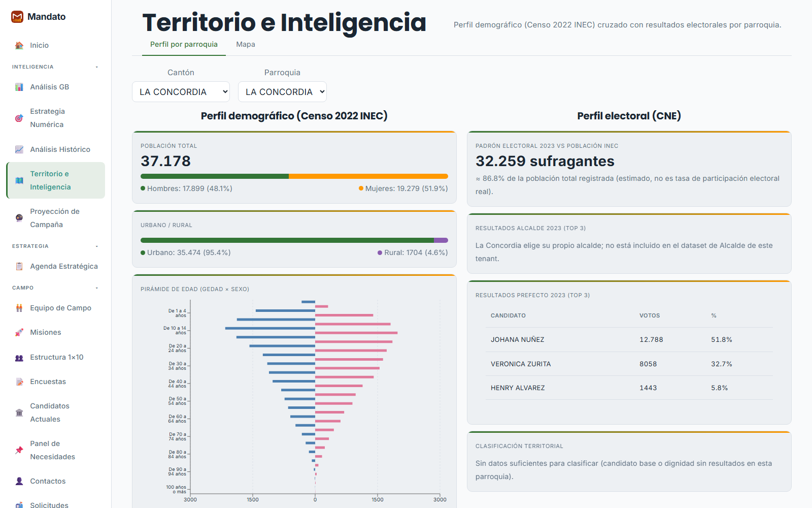Click the green Hombres legend dot
This screenshot has height=508, width=812.
pos(143,188)
